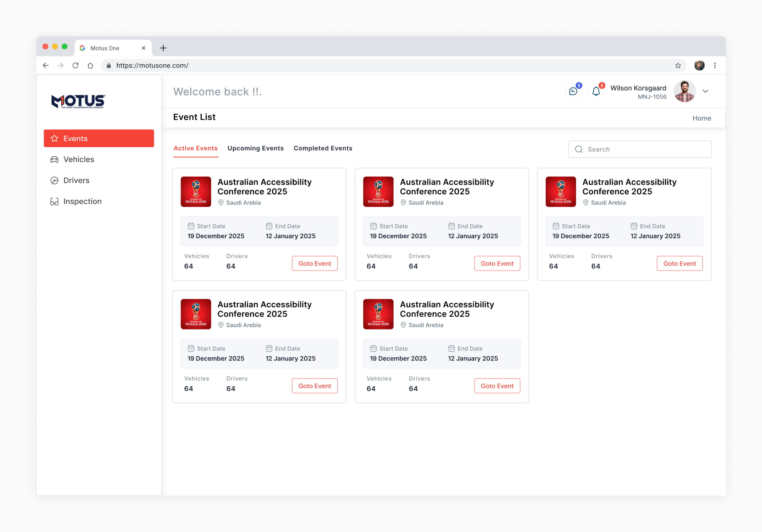Bookmark this page with the star icon
Image resolution: width=762 pixels, height=532 pixels.
[678, 65]
